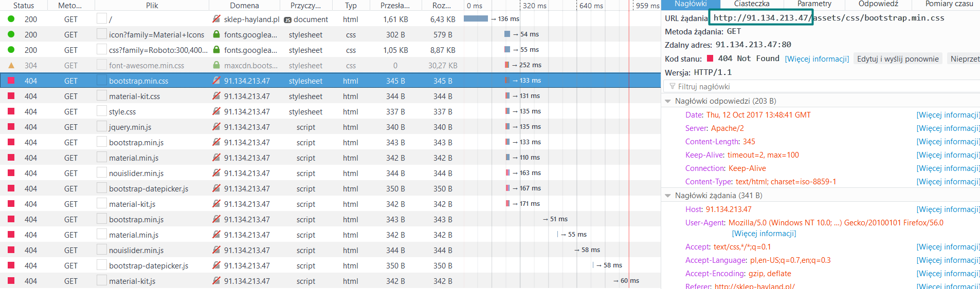This screenshot has width=980, height=289.
Task: Sort requests by the Domena column
Action: click(244, 6)
